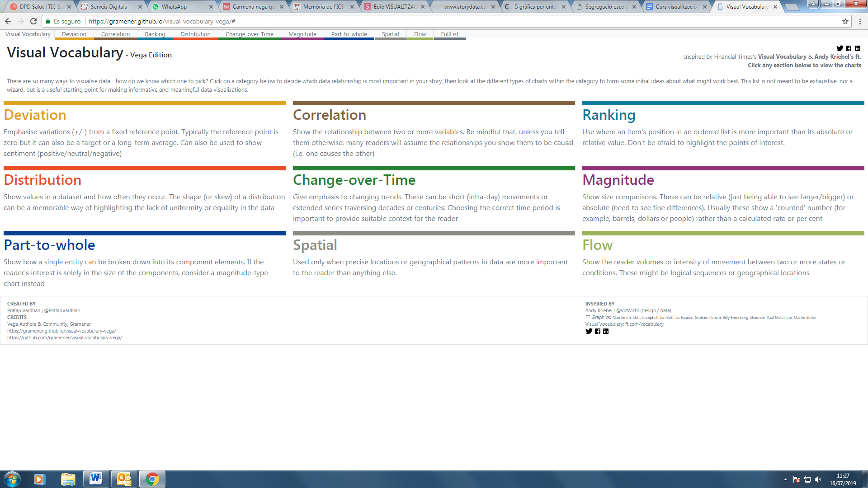
Task: Click the Facebook icon in the footer
Action: click(598, 331)
